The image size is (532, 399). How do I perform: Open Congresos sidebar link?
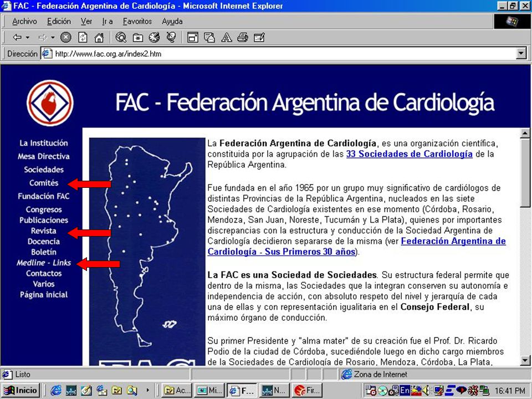(43, 209)
